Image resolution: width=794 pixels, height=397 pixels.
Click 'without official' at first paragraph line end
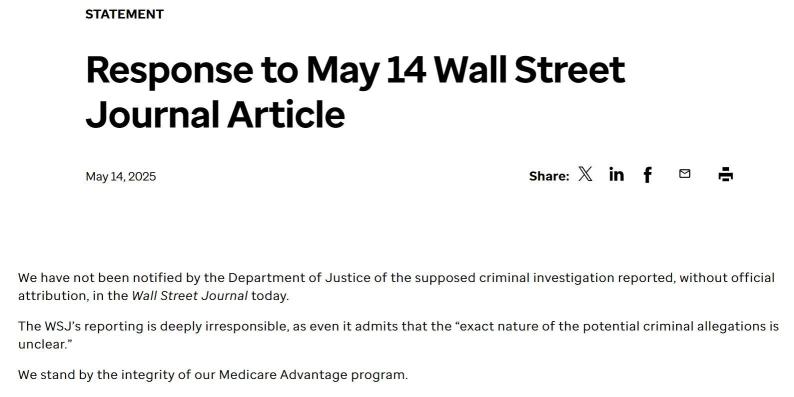(727, 278)
